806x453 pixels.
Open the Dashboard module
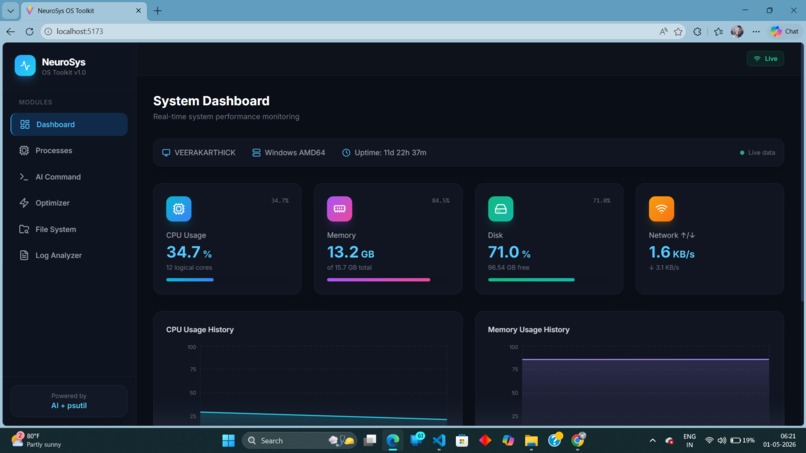pos(69,124)
